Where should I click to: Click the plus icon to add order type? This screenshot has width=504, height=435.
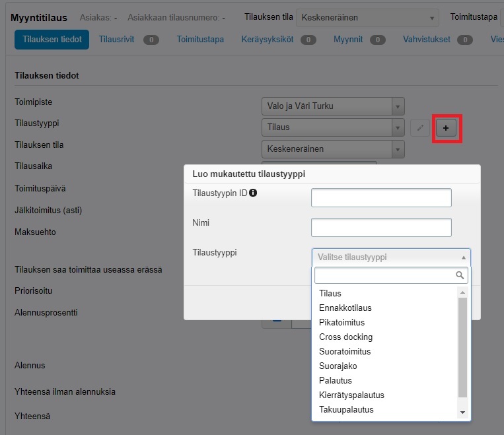pos(446,128)
